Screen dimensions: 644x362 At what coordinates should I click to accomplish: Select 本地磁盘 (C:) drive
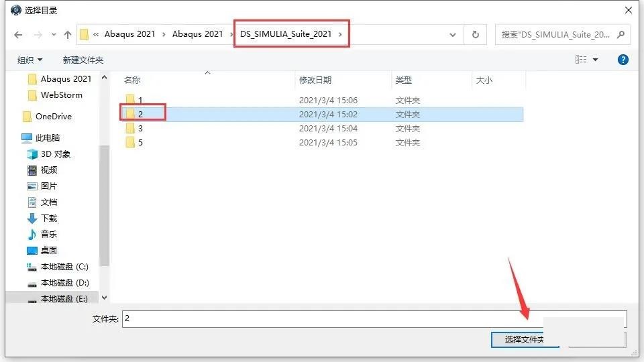pos(58,267)
